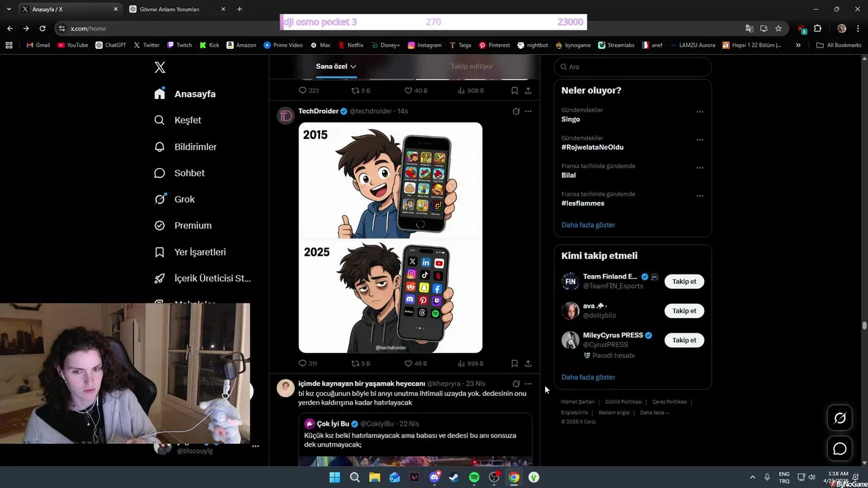Open floating chat messages button
Viewport: 868px width, 488px height.
pyautogui.click(x=840, y=449)
